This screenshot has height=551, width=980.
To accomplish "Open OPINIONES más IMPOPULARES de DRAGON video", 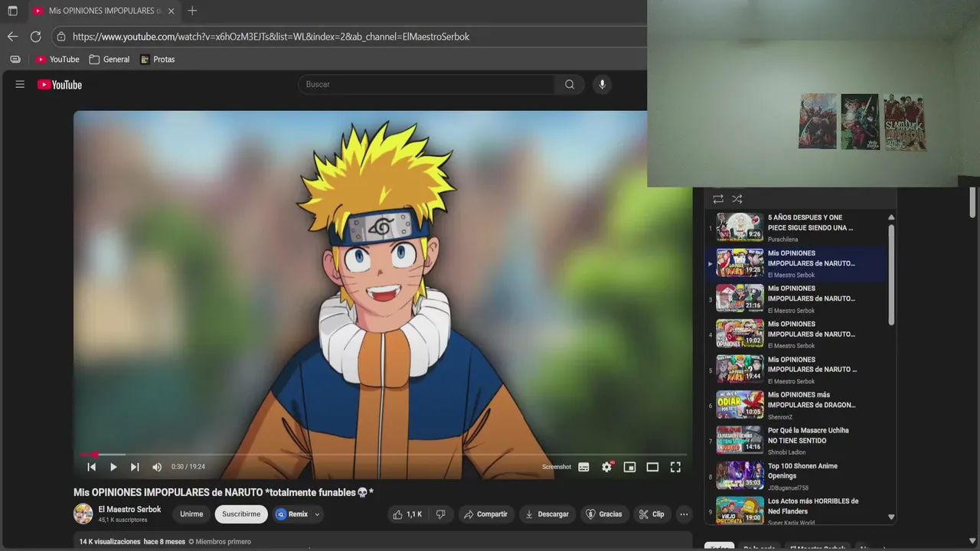I will tap(796, 405).
